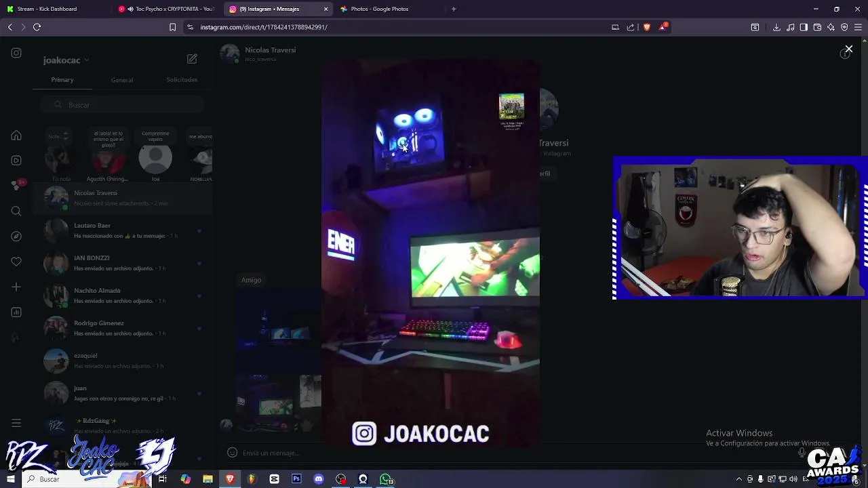Screen dimensions: 868x488
Task: Open Photoshop from taskbar
Action: tap(296, 479)
